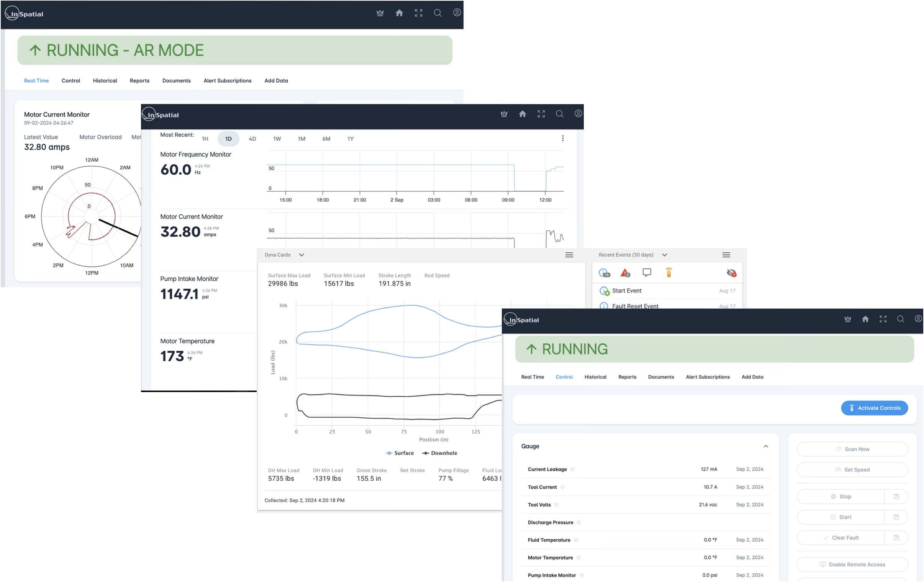Click the fullscreen expand icon
This screenshot has width=924, height=582.
pyautogui.click(x=418, y=13)
